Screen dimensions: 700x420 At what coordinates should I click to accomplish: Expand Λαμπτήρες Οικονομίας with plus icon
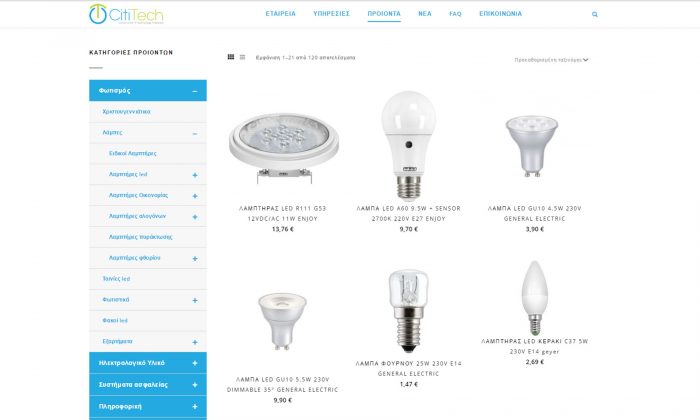195,196
